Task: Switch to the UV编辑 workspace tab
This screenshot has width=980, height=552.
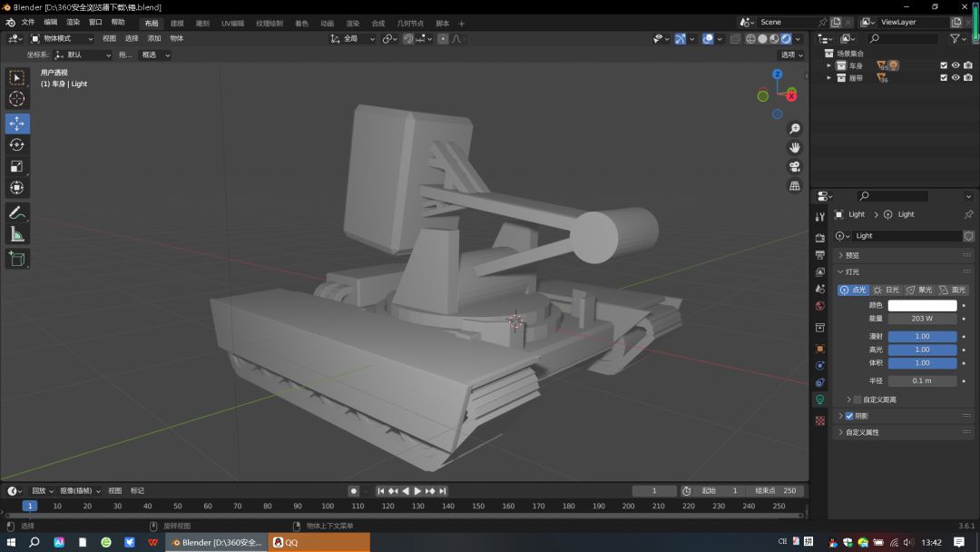Action: tap(232, 23)
